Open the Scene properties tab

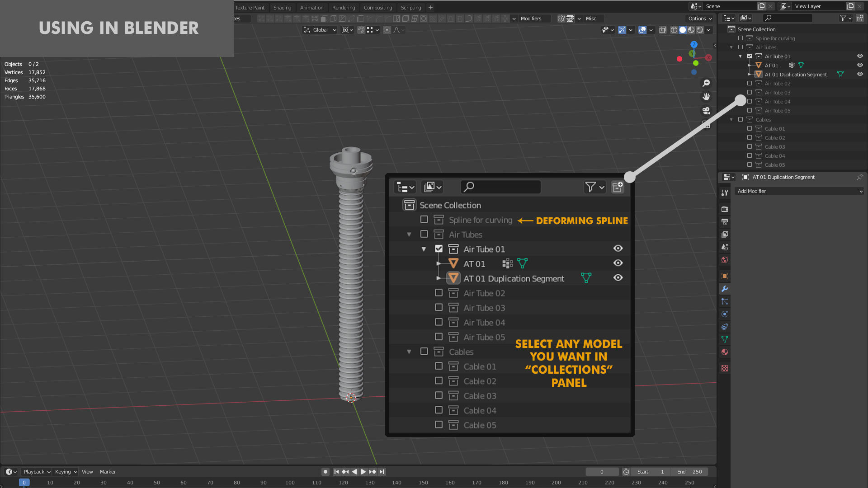(x=725, y=247)
